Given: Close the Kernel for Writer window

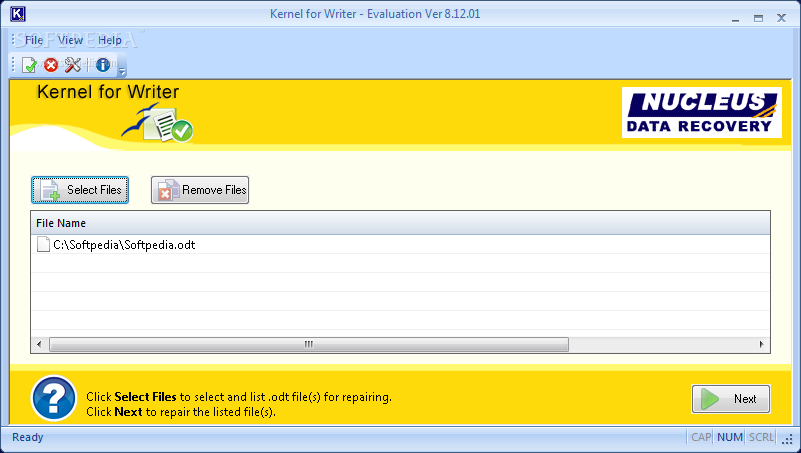Looking at the screenshot, I should click(781, 18).
